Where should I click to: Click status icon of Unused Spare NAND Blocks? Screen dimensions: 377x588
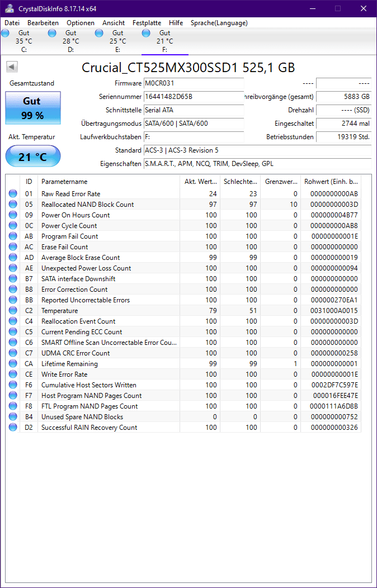[13, 416]
